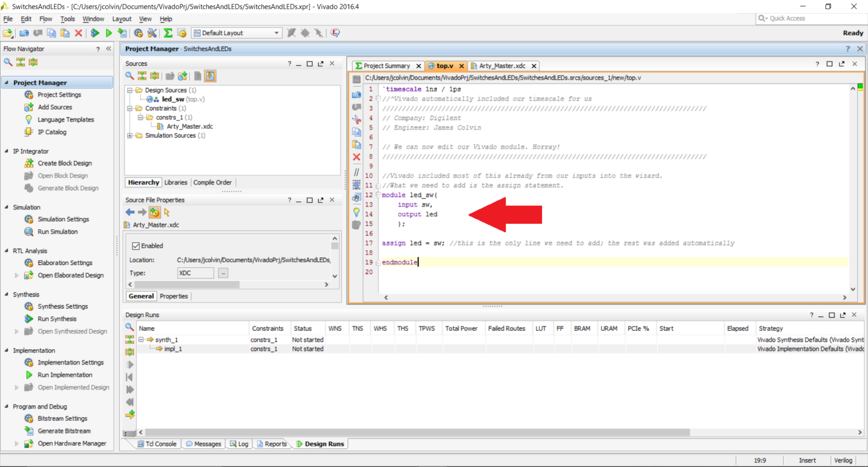This screenshot has width=868, height=467.
Task: Click the red X delete icon in the top toolbar
Action: (x=79, y=33)
